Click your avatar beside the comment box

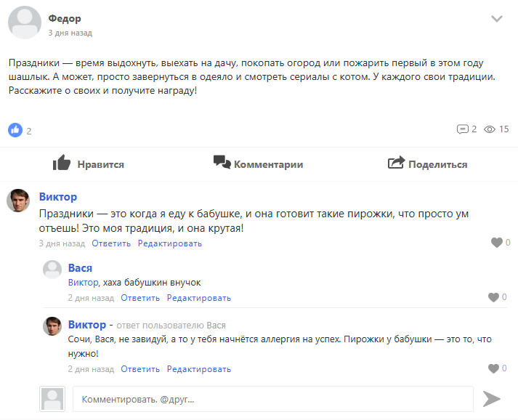(x=52, y=399)
